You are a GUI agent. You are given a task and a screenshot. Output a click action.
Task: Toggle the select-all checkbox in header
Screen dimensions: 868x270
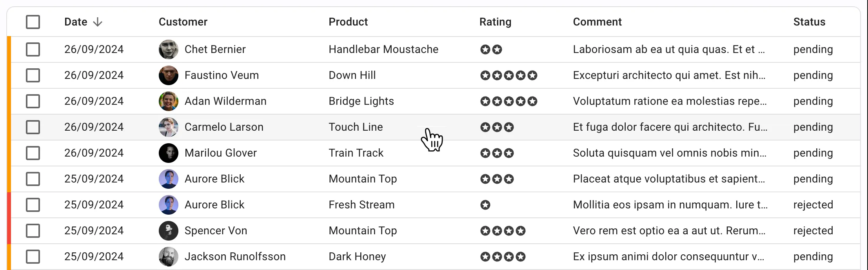[x=33, y=22]
